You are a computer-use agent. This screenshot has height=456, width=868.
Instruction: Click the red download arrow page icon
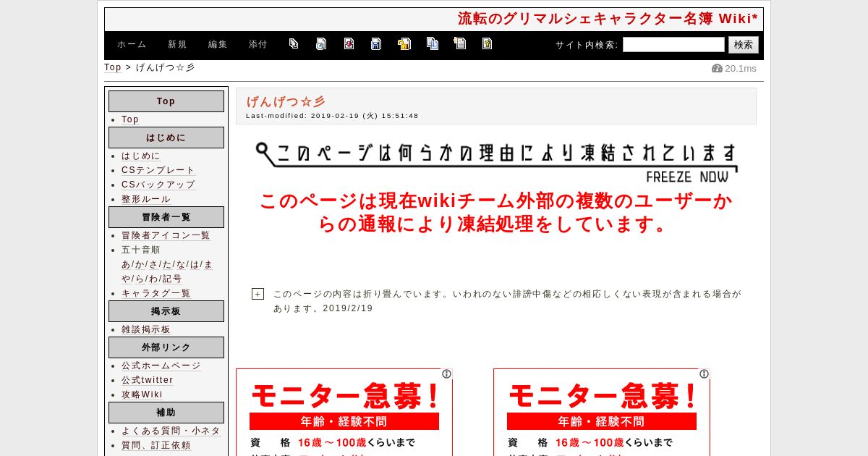349,44
